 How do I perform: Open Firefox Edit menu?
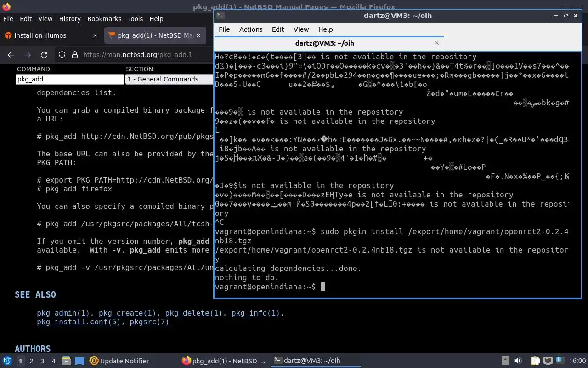[x=26, y=19]
